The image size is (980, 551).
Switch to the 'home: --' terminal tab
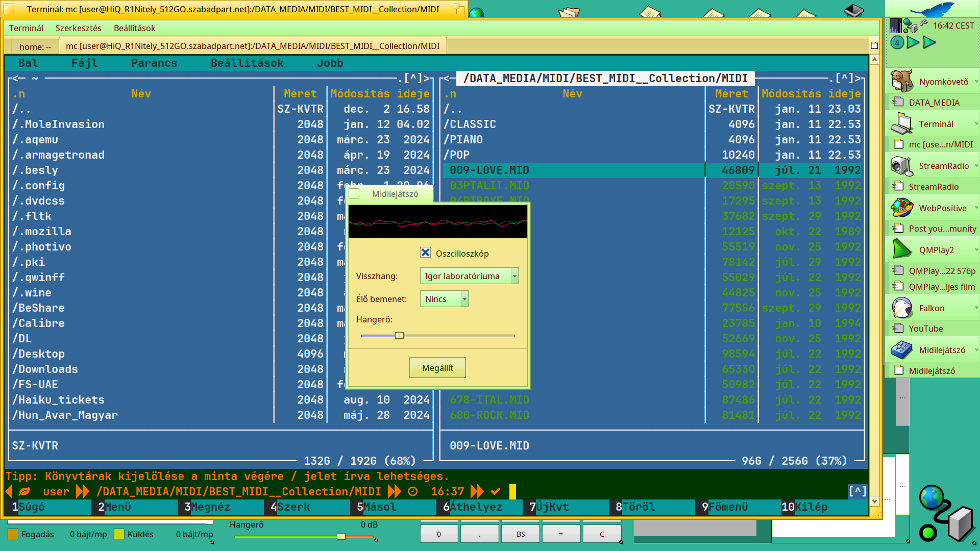click(x=35, y=46)
